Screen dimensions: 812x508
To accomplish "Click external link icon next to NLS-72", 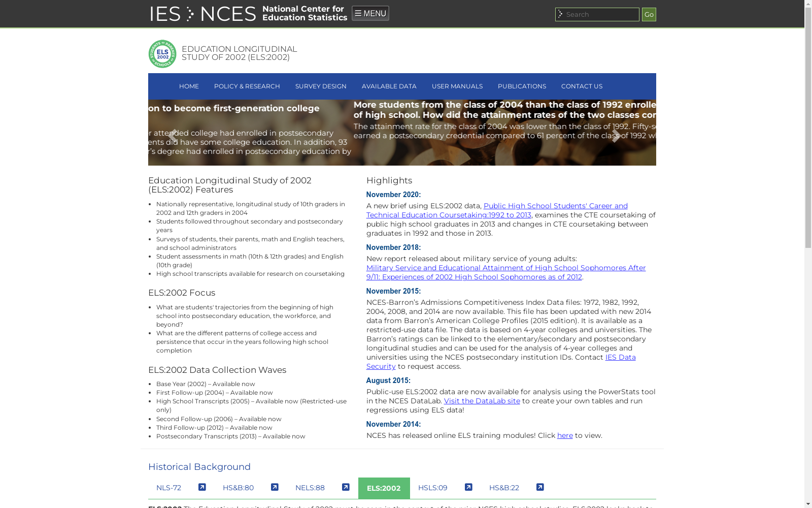I will [202, 487].
